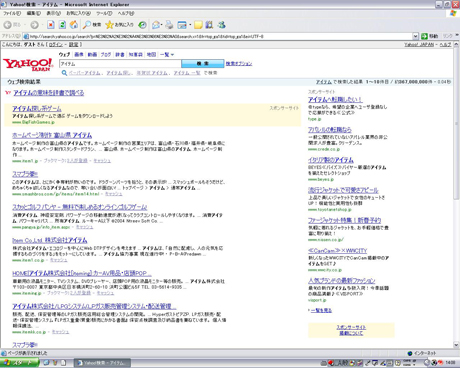460x368 pixels.
Task: Launch Messenger from the toolbar icon
Action: coord(221,25)
